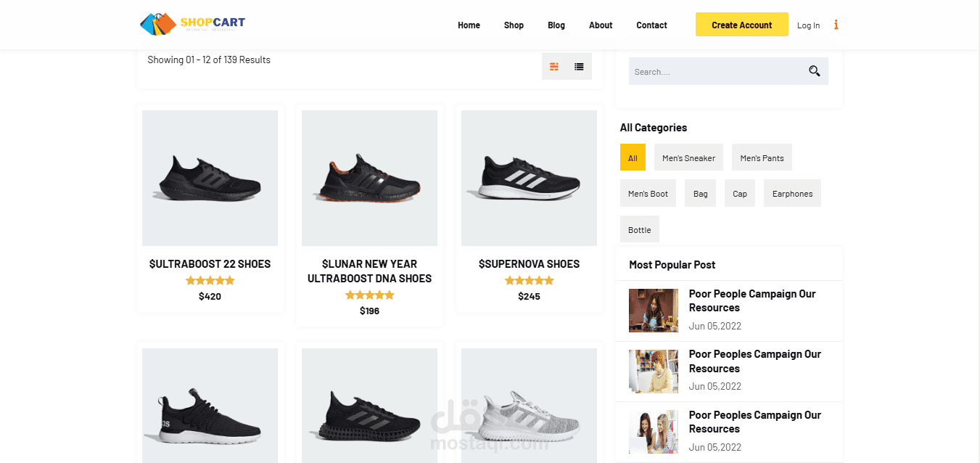The height and width of the screenshot is (463, 980).
Task: Click the Create Account button
Action: click(741, 25)
